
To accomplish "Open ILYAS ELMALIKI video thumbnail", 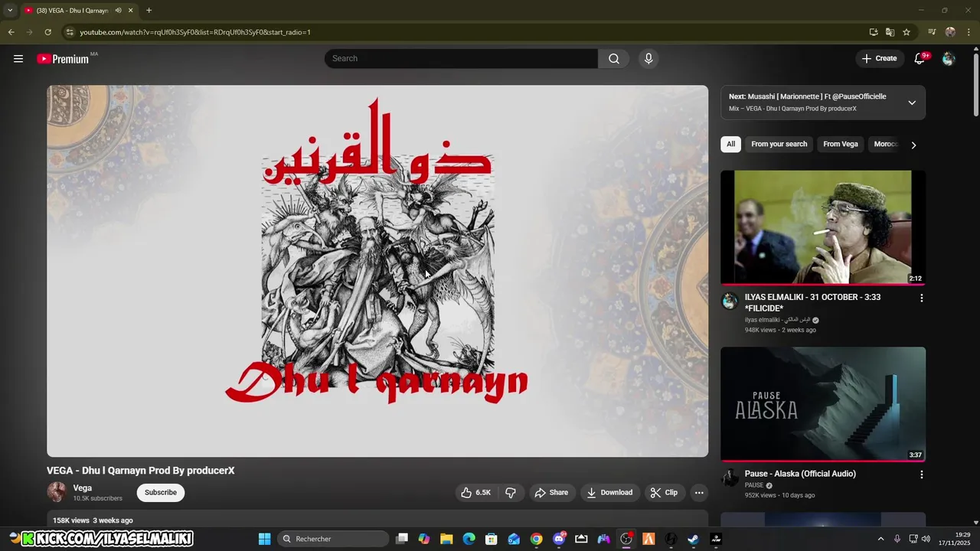I will [823, 227].
